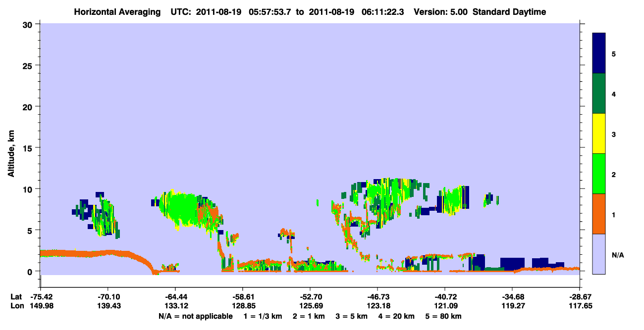The width and height of the screenshot is (644, 330).
Task: Click the colorbar label '2'
Action: (x=614, y=175)
